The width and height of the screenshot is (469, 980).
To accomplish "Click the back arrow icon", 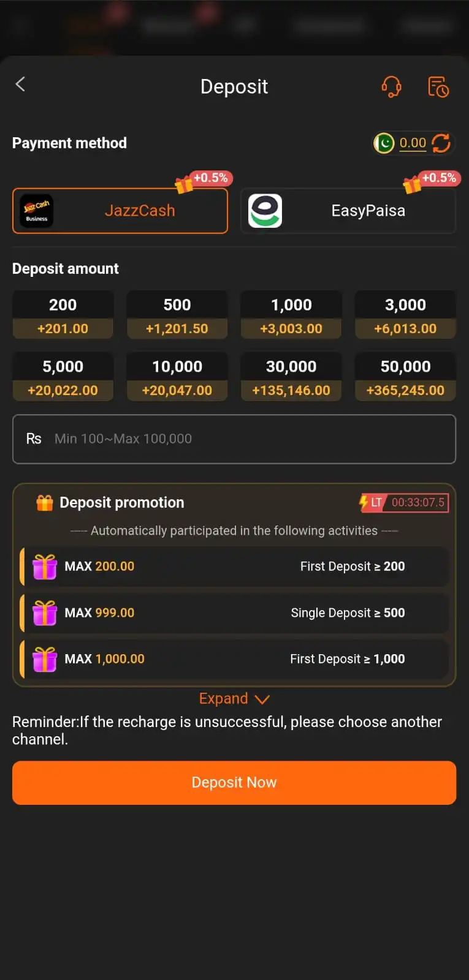I will point(20,85).
